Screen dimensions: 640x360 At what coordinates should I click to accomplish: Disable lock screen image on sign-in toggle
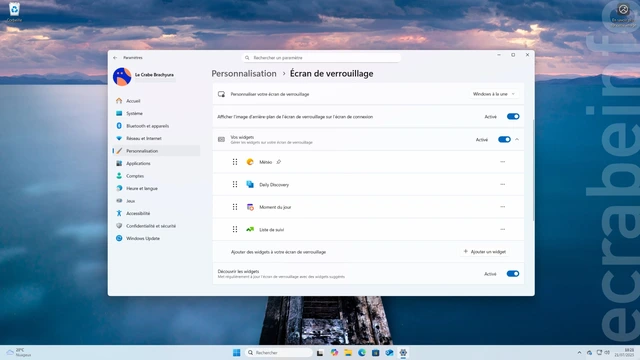pyautogui.click(x=513, y=117)
